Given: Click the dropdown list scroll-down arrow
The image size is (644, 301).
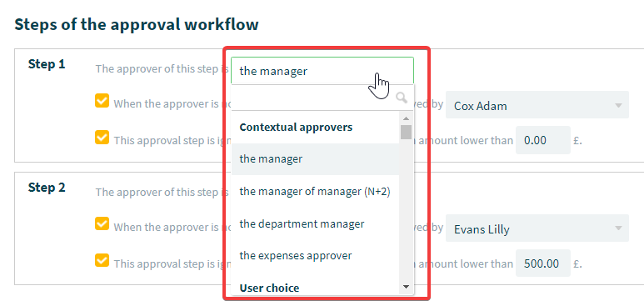Looking at the screenshot, I should tap(407, 287).
